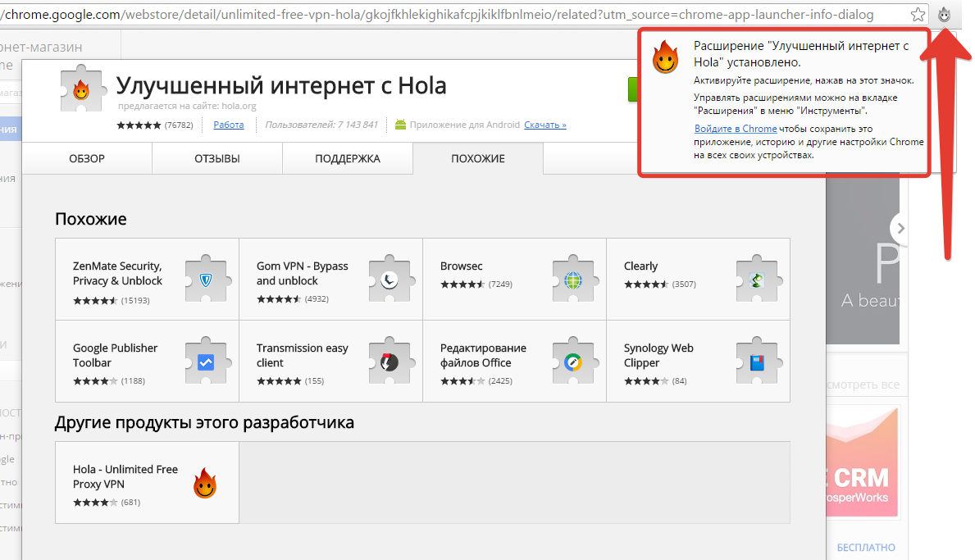The image size is (975, 560).
Task: Open Google Publisher Toolbar checkmark icon
Action: click(x=207, y=361)
